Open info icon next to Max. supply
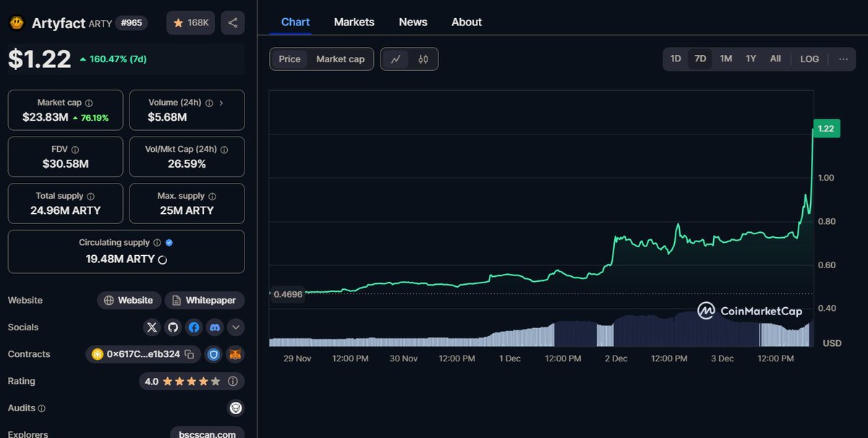The width and height of the screenshot is (868, 438). [x=212, y=196]
